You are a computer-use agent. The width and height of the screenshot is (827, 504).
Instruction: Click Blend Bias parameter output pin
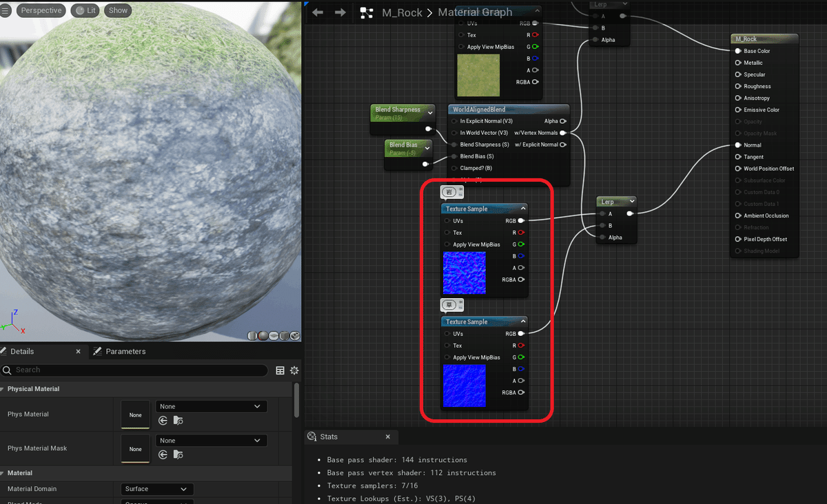point(425,164)
